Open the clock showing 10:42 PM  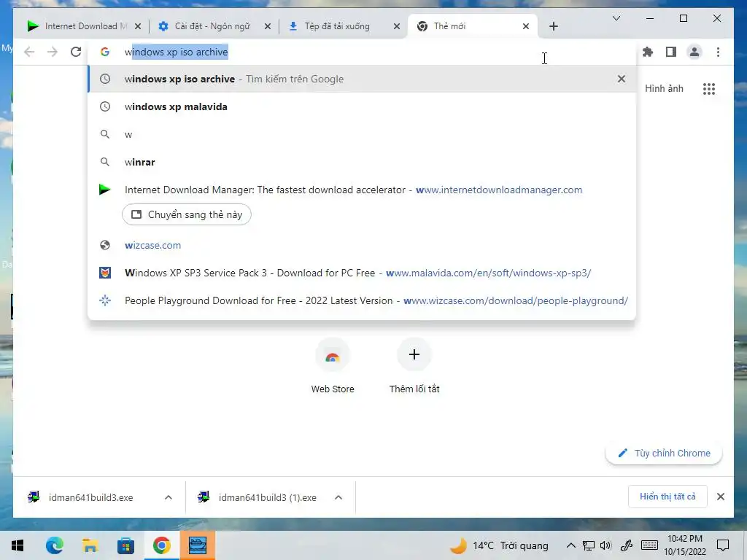tap(685, 545)
